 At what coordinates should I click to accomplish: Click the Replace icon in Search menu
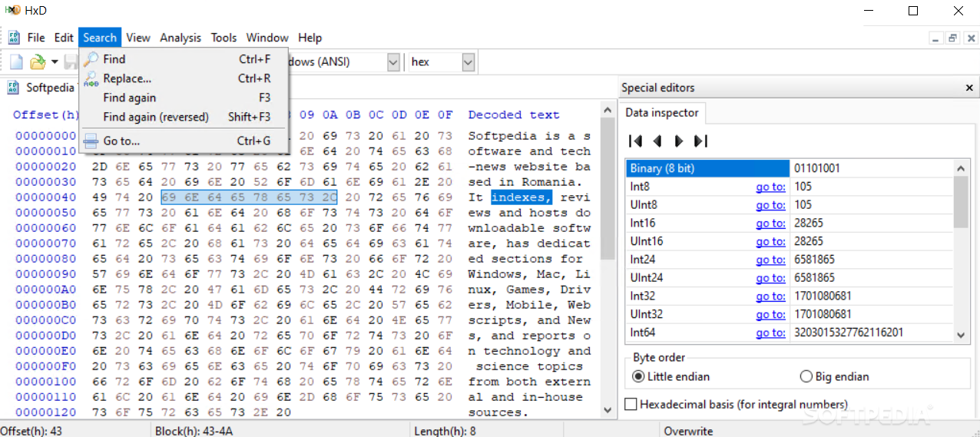tap(91, 78)
